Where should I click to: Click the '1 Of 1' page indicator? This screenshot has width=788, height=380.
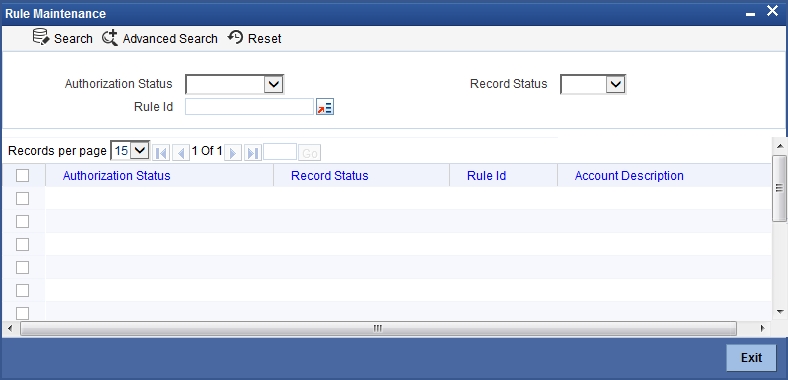click(207, 151)
